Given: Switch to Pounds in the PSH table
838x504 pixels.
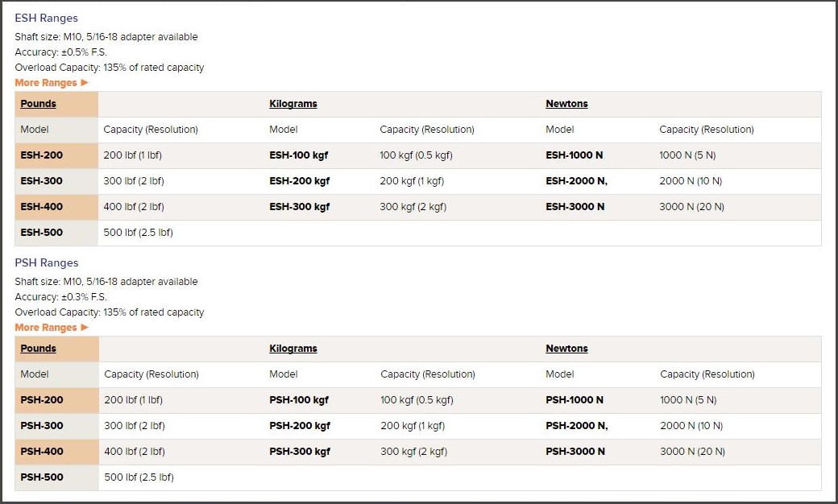Looking at the screenshot, I should pyautogui.click(x=39, y=349).
